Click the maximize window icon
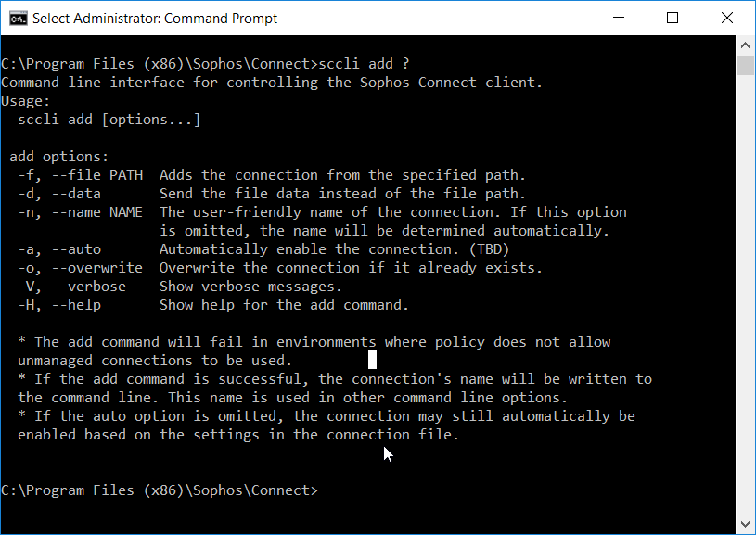756x535 pixels. point(672,18)
